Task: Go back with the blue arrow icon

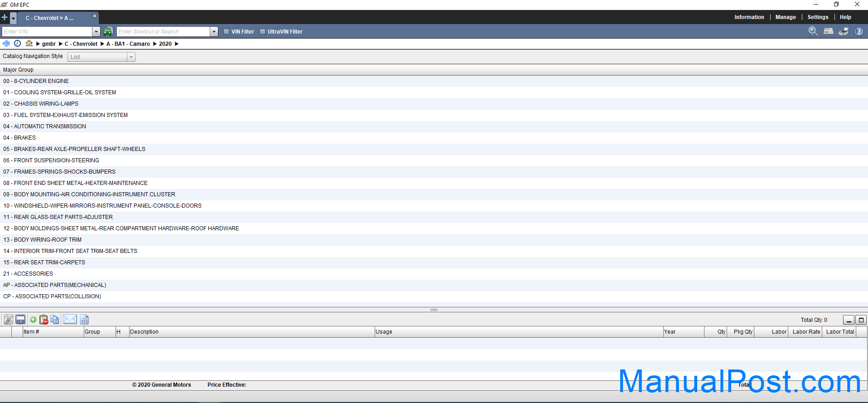Action: [6, 44]
